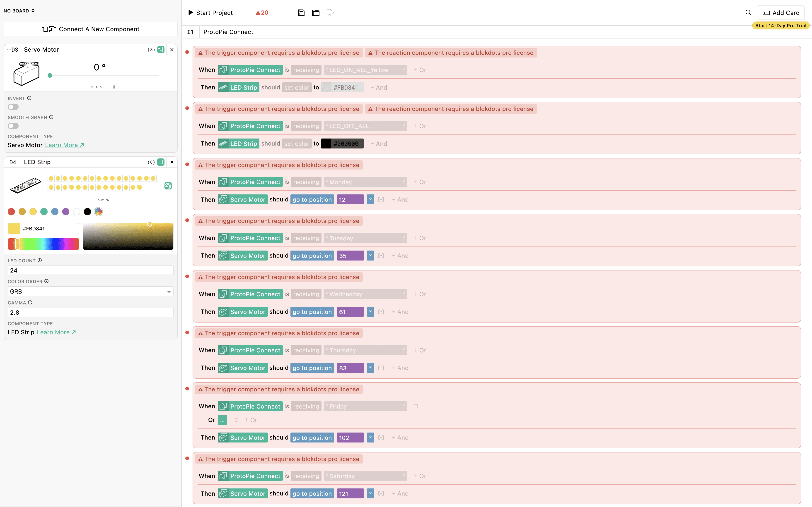
Task: Click the Add Card button
Action: pyautogui.click(x=781, y=13)
